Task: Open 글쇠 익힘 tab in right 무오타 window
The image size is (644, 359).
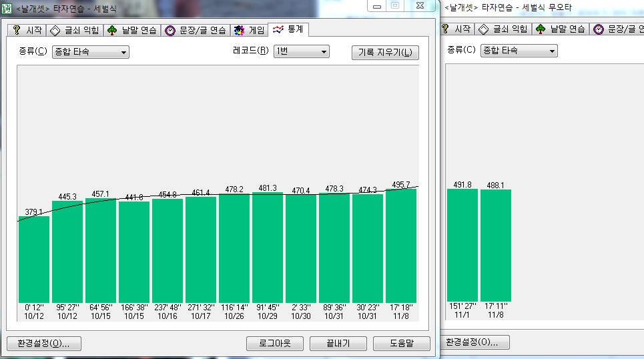Action: 503,29
